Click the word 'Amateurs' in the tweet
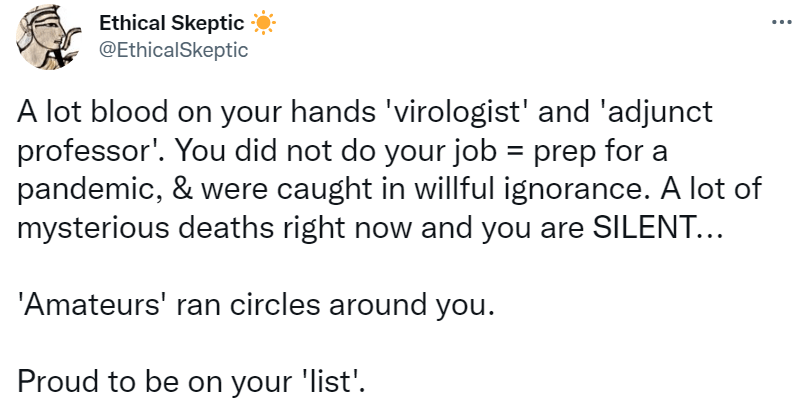Image resolution: width=804 pixels, height=411 pixels. coord(81,305)
